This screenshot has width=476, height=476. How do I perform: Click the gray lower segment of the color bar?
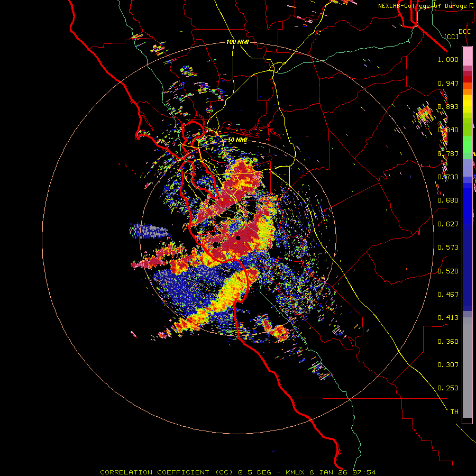[467, 368]
